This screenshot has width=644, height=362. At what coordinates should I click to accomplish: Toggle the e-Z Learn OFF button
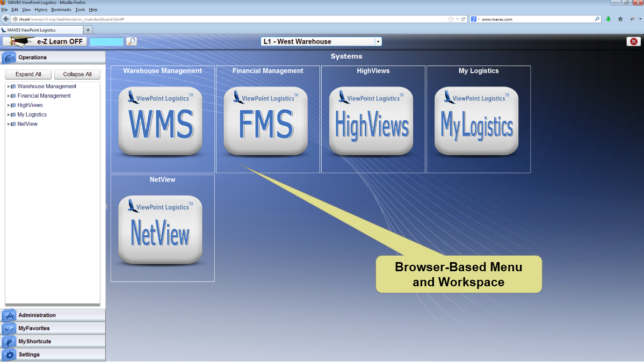point(45,41)
